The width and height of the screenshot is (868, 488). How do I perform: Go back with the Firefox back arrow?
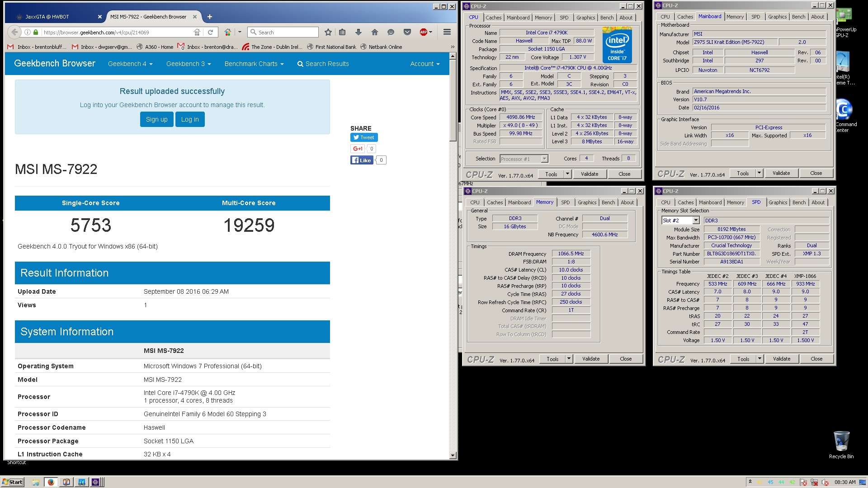14,32
